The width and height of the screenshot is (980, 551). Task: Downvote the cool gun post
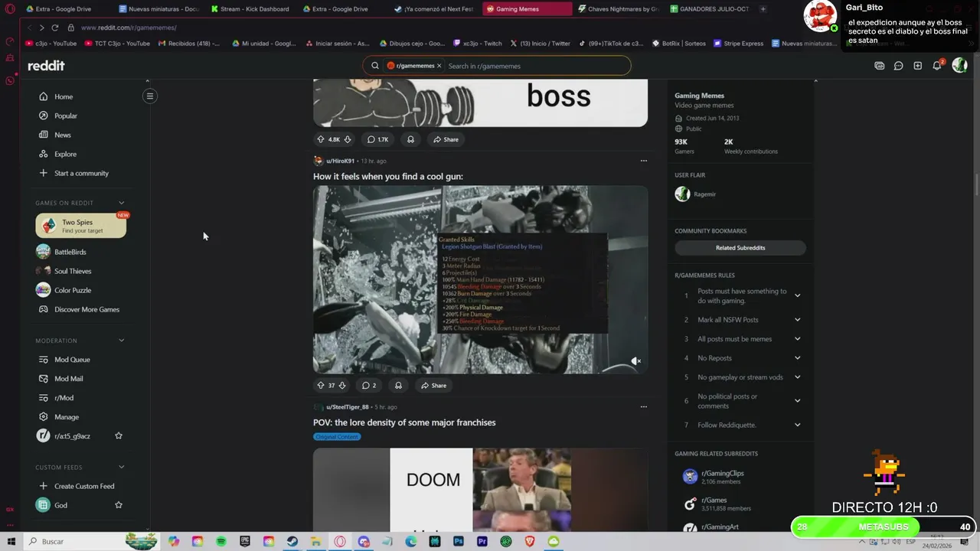pyautogui.click(x=342, y=386)
